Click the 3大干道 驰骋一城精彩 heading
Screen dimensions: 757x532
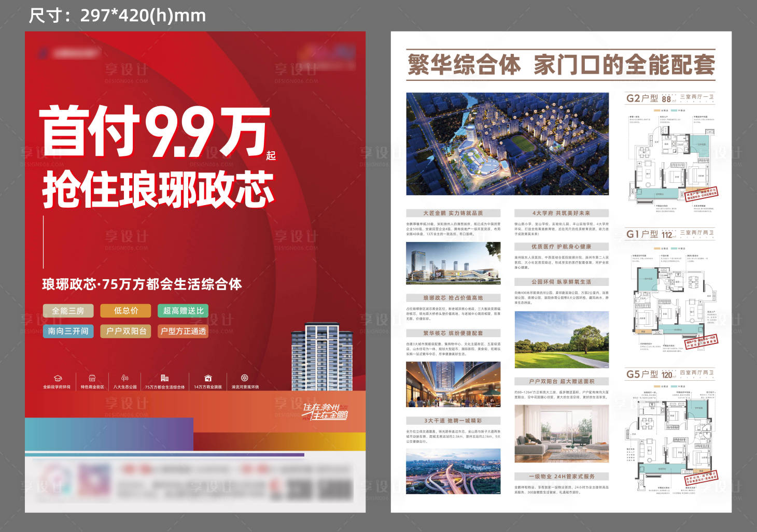(x=453, y=421)
